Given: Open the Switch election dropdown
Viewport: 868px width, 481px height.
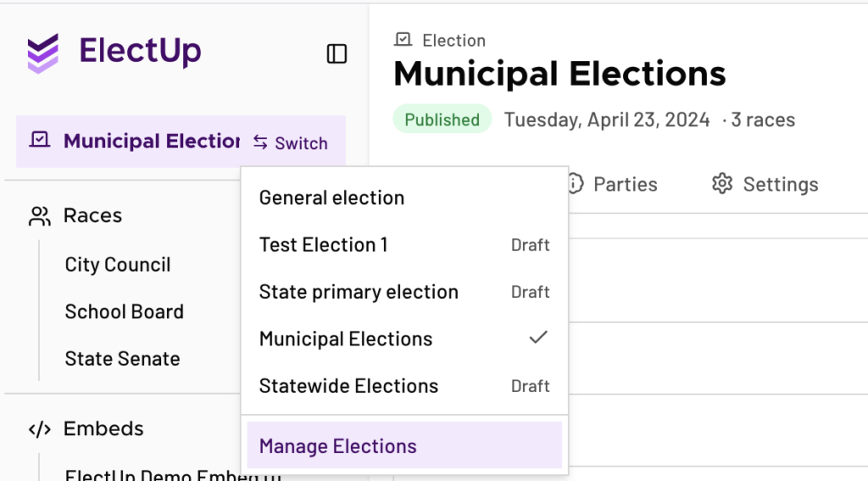Looking at the screenshot, I should coord(291,142).
